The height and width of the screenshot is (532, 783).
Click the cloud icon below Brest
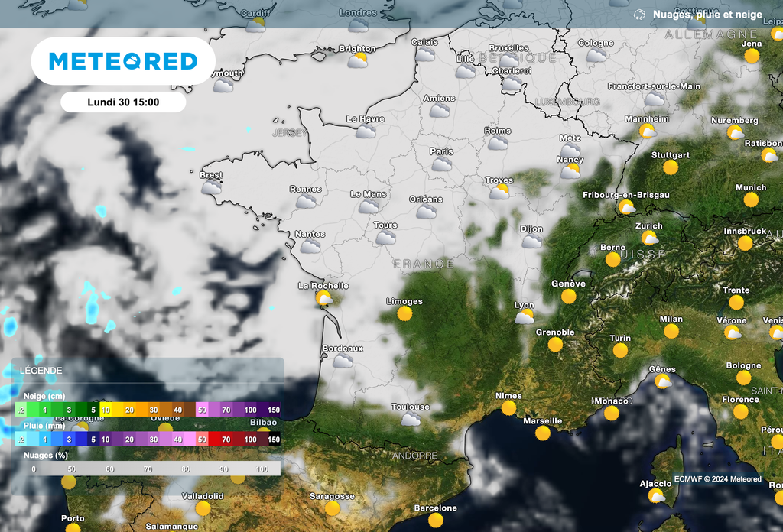point(212,187)
